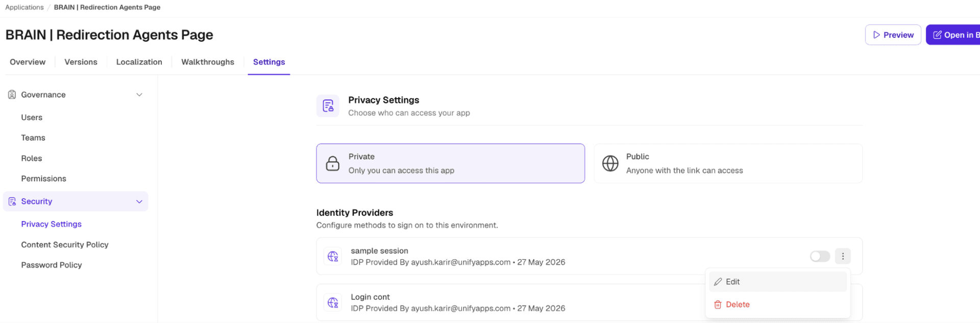The width and height of the screenshot is (980, 323).
Task: Open three-dot menu for sample session
Action: tap(843, 256)
